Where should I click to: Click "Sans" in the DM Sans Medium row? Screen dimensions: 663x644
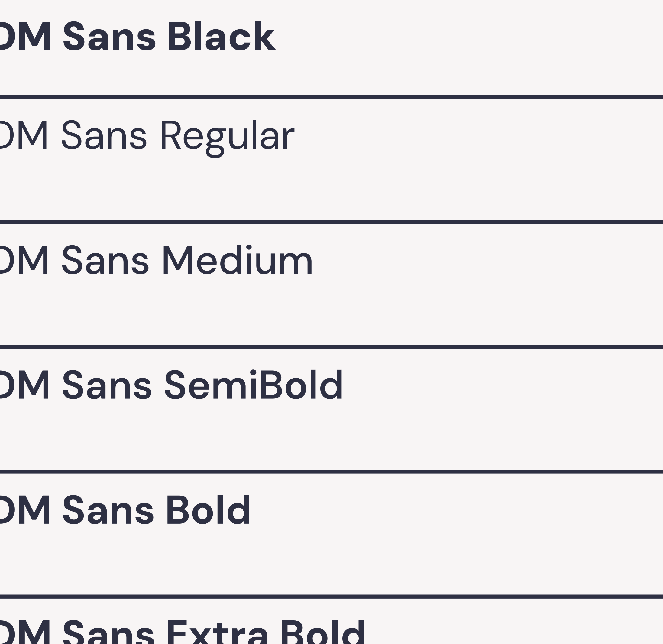(x=105, y=261)
